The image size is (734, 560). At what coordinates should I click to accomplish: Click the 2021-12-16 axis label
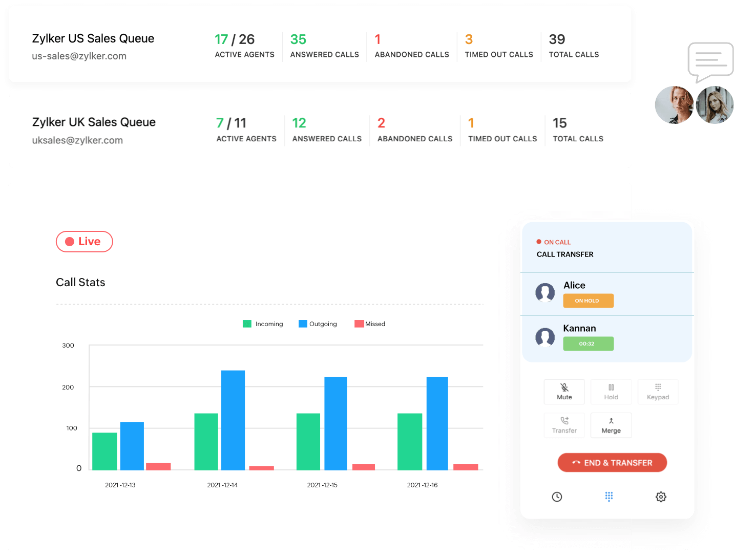point(422,485)
